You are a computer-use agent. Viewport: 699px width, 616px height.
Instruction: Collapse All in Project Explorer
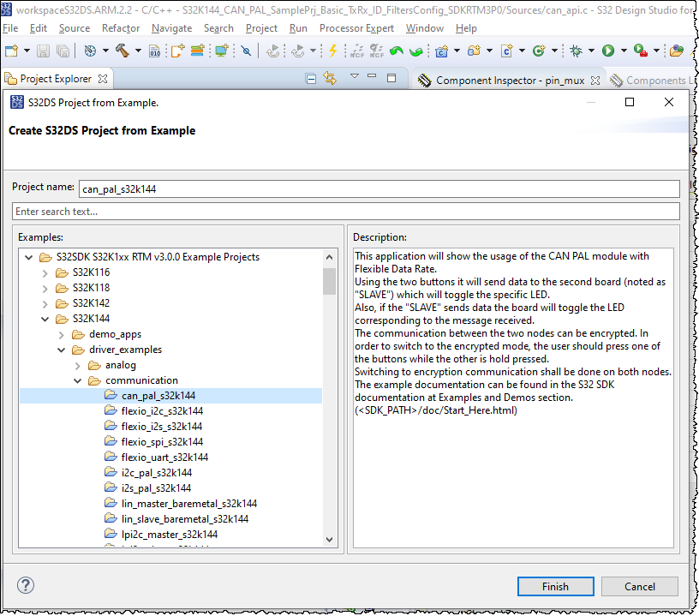pos(311,79)
